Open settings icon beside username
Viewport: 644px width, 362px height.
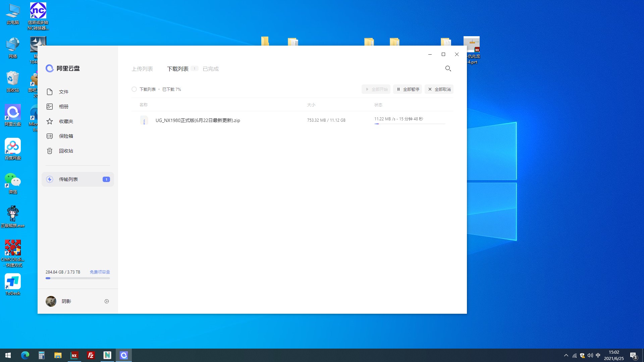click(x=107, y=301)
